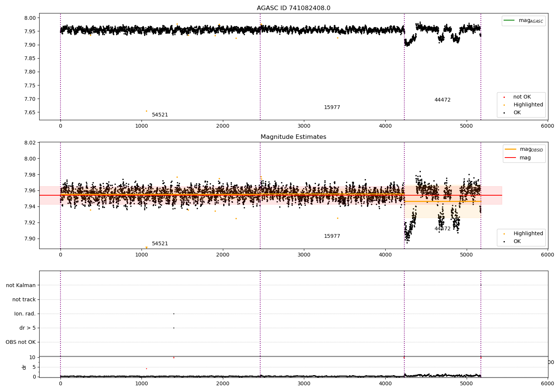Click the 'not Kalman' axis label
Screen dimensions: 560x392
21,286
